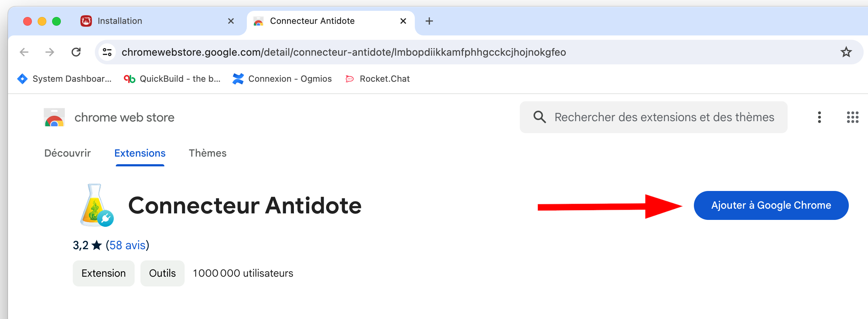The height and width of the screenshot is (319, 868).
Task: Close the Connecteur Antidote tab
Action: 403,21
